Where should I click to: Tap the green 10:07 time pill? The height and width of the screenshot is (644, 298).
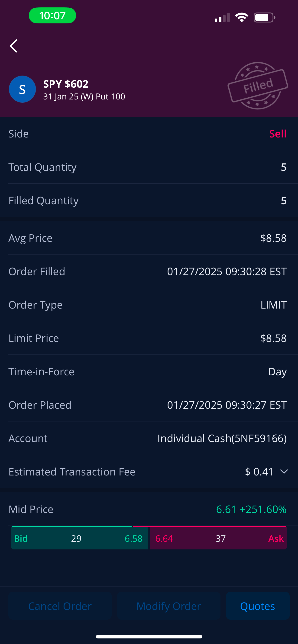52,16
